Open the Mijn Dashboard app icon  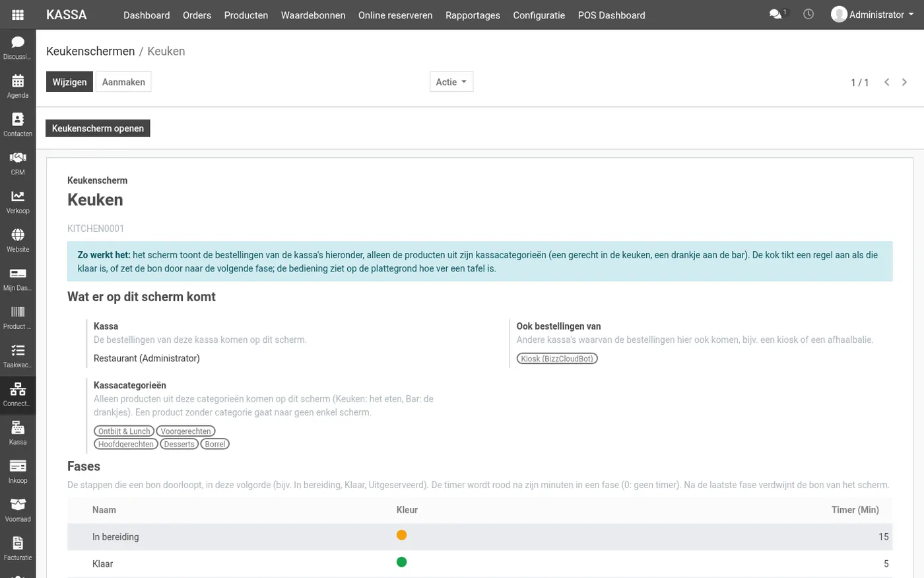pyautogui.click(x=18, y=279)
